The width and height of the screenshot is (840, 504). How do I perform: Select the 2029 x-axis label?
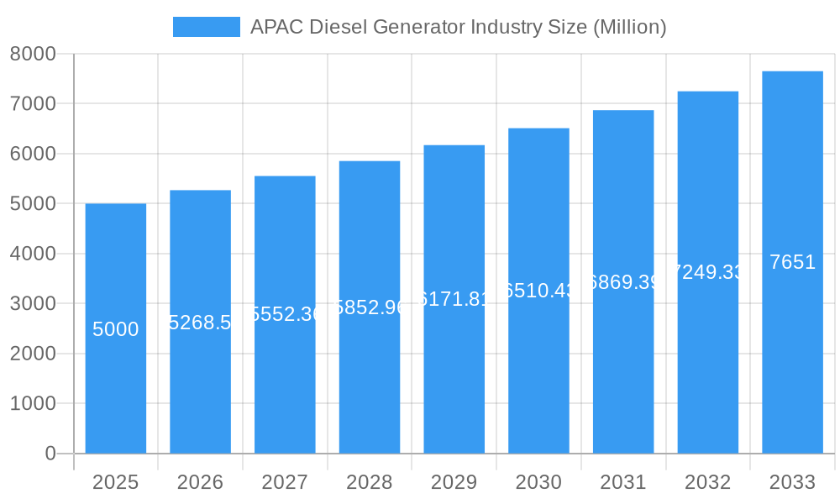[x=454, y=482]
